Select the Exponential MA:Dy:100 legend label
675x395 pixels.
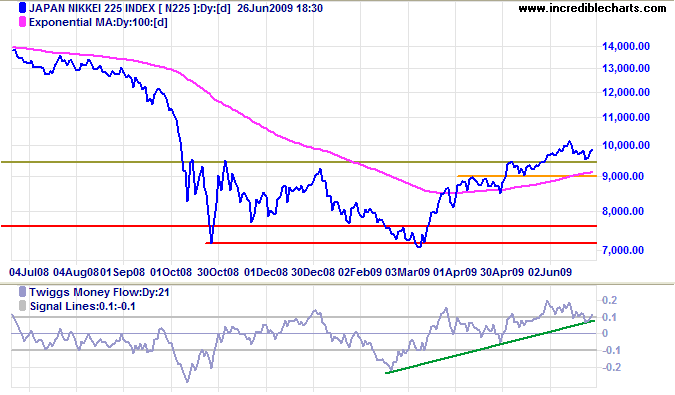tap(98, 22)
